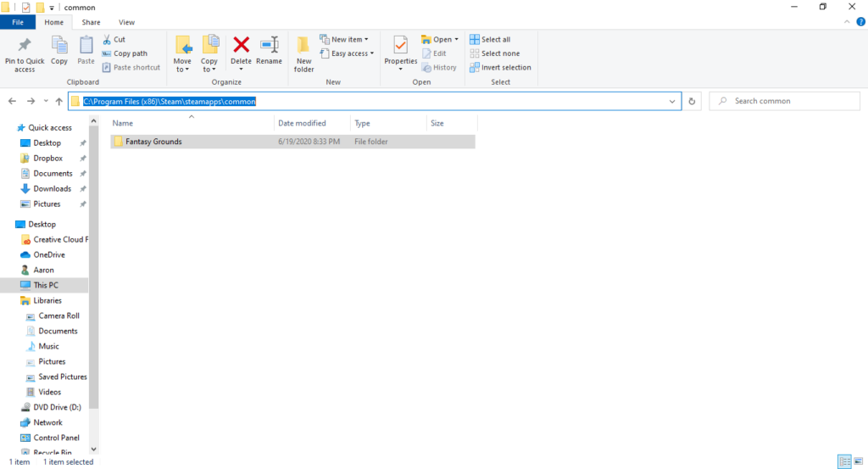Open file History from the ribbon

(439, 67)
